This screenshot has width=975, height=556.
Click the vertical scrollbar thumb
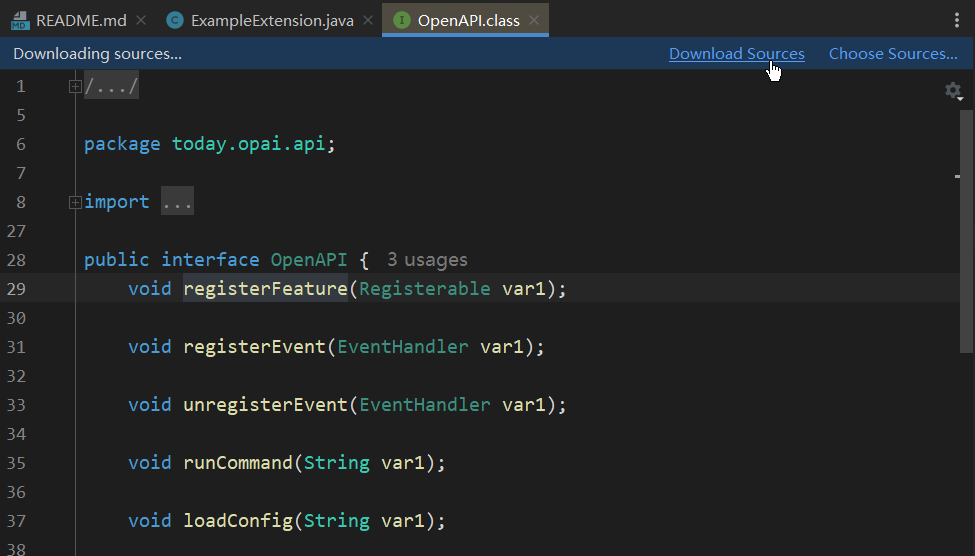pos(966,231)
